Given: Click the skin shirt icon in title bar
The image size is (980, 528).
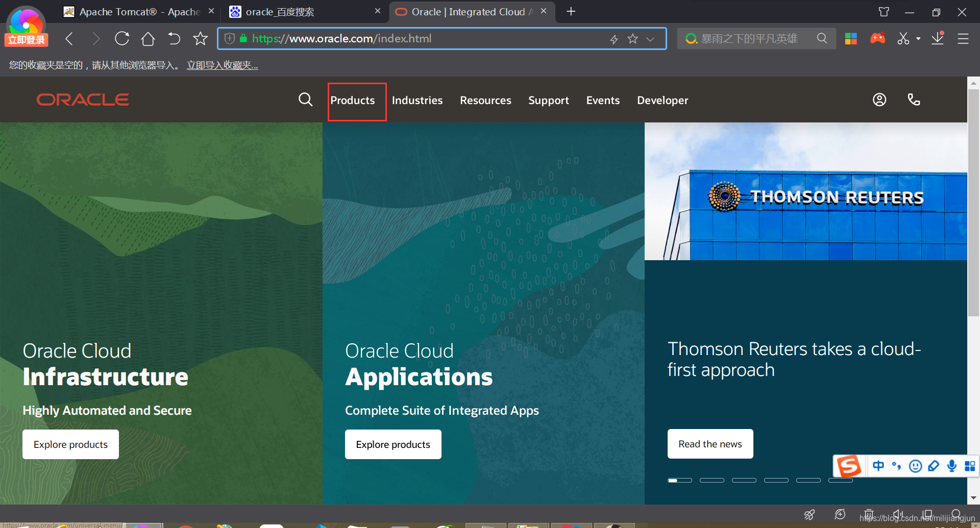Looking at the screenshot, I should tap(884, 12).
